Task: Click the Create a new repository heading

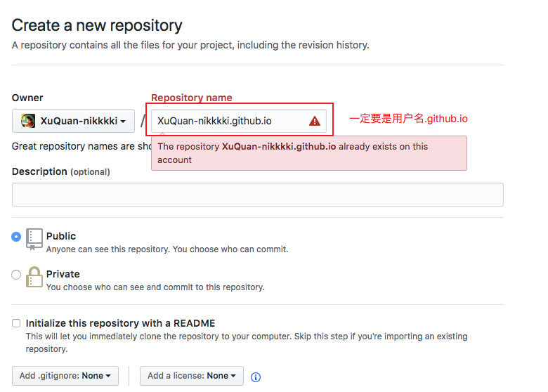Action: point(97,25)
